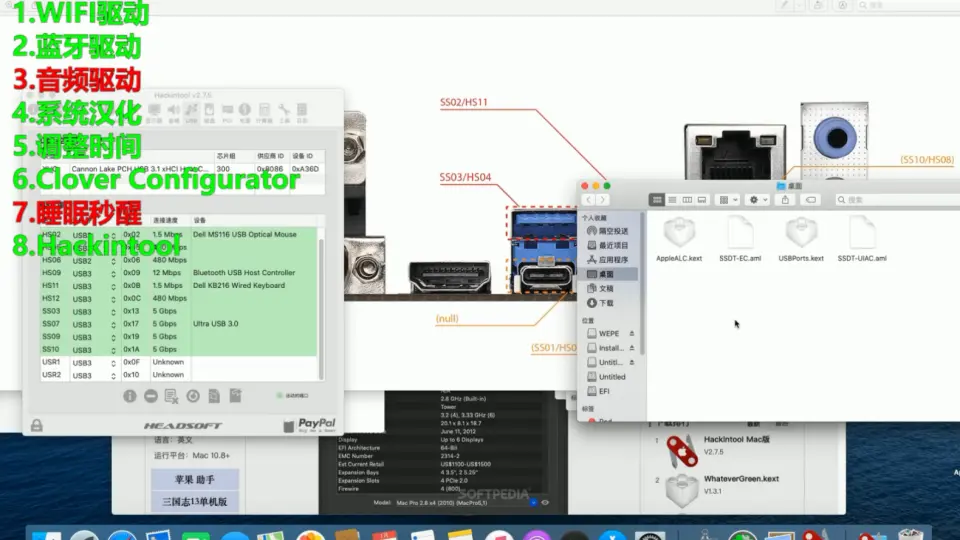
Task: Open the Finder group-by dropdown
Action: click(728, 200)
